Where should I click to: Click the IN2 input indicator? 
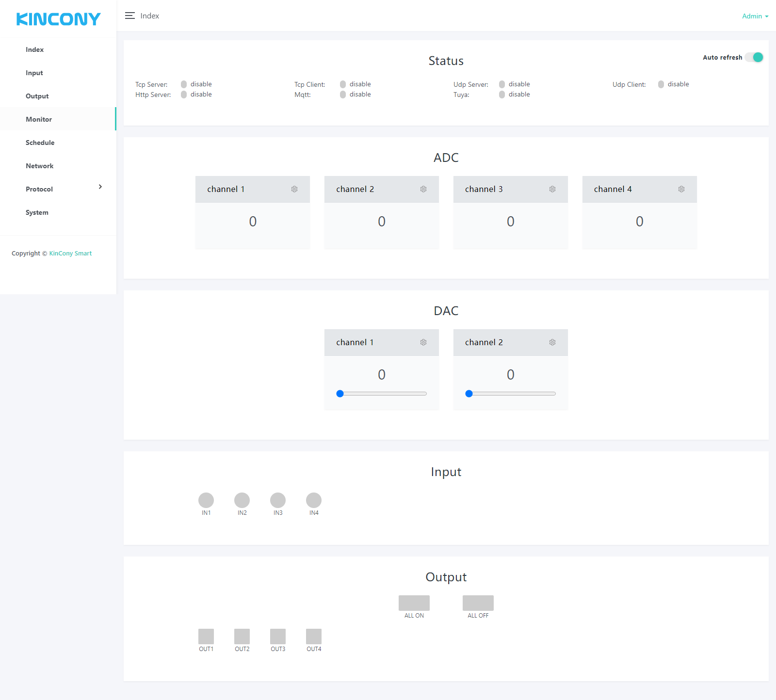click(x=242, y=500)
